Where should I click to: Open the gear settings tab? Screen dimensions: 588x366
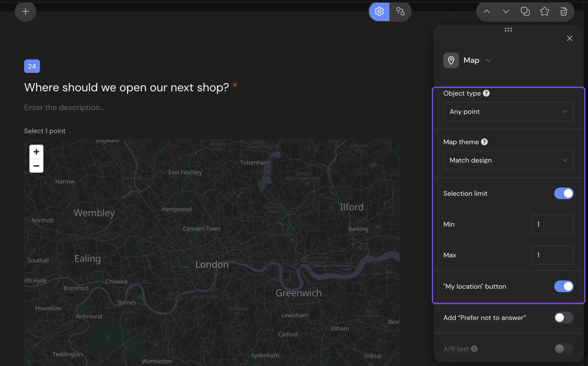tap(379, 11)
